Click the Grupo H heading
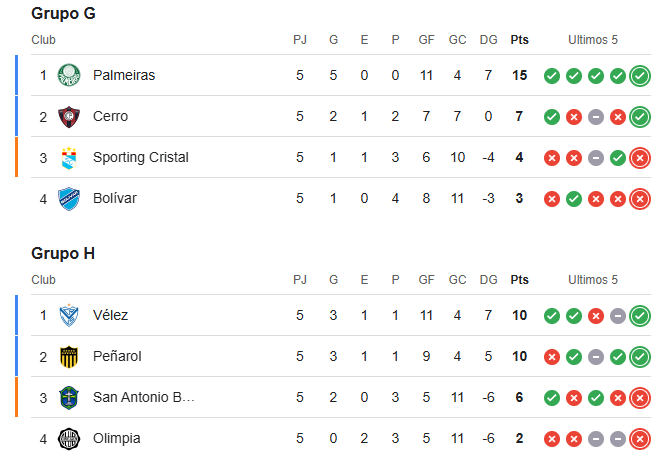This screenshot has width=665, height=457. tap(63, 254)
